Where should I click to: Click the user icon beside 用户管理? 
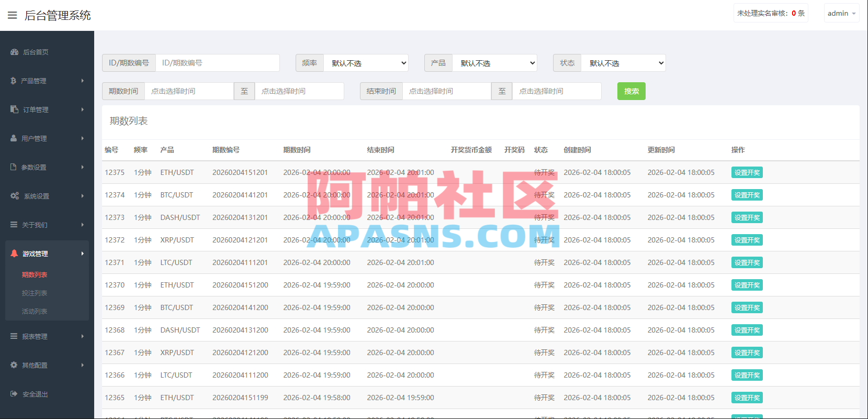click(x=14, y=138)
